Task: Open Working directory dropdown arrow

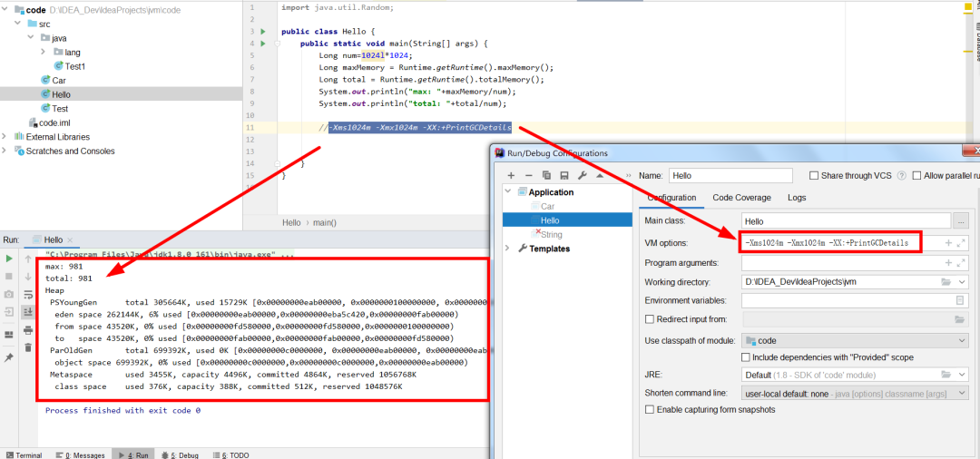Action: [961, 281]
